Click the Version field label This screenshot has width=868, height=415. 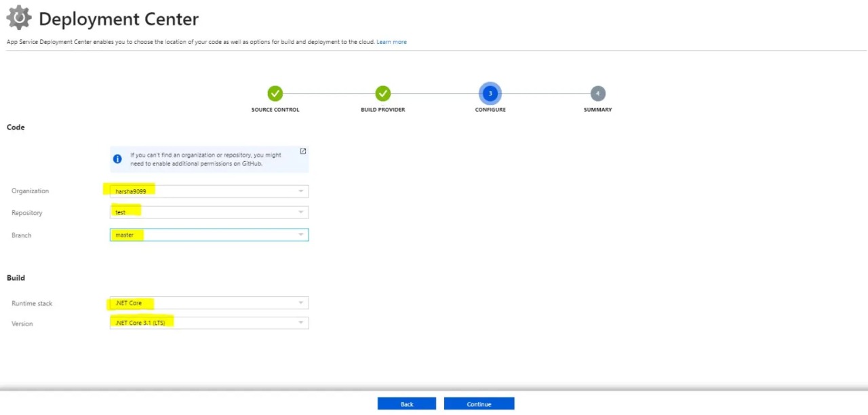pos(22,323)
